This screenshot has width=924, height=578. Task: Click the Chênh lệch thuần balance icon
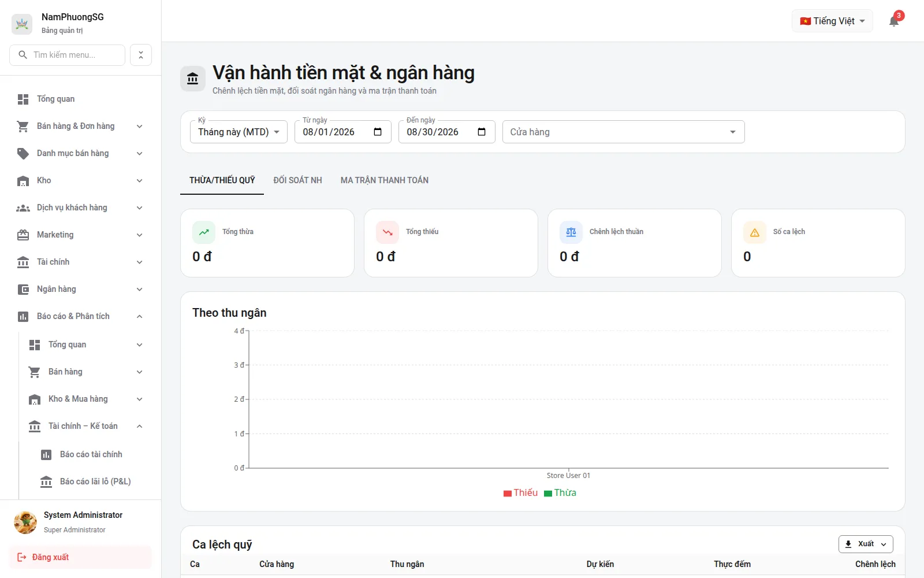coord(571,232)
